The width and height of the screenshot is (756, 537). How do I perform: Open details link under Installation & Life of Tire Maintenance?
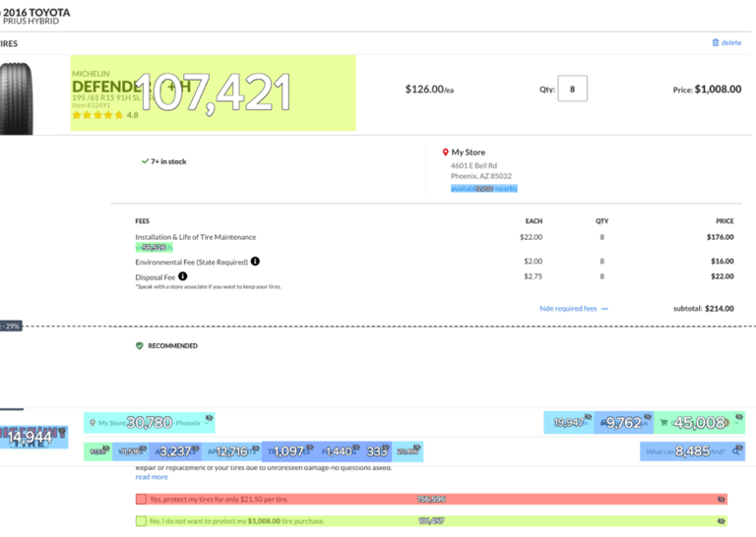click(x=154, y=248)
